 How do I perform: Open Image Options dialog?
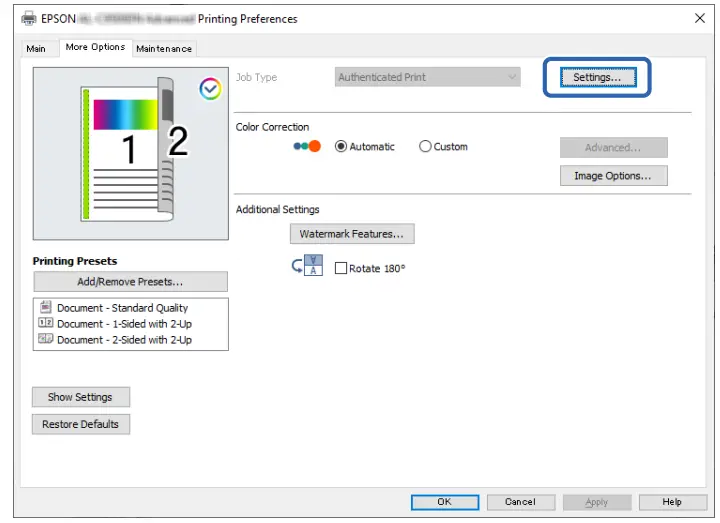coord(613,176)
